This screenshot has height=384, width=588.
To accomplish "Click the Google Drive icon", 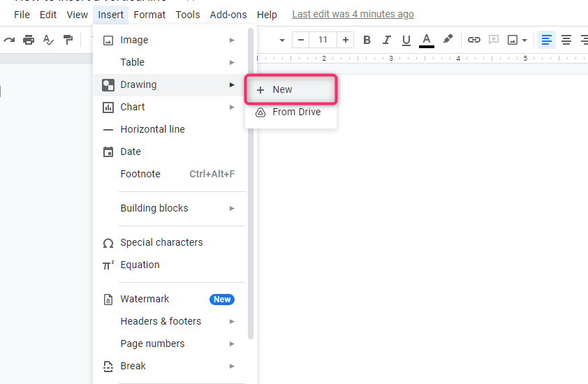I will click(260, 112).
